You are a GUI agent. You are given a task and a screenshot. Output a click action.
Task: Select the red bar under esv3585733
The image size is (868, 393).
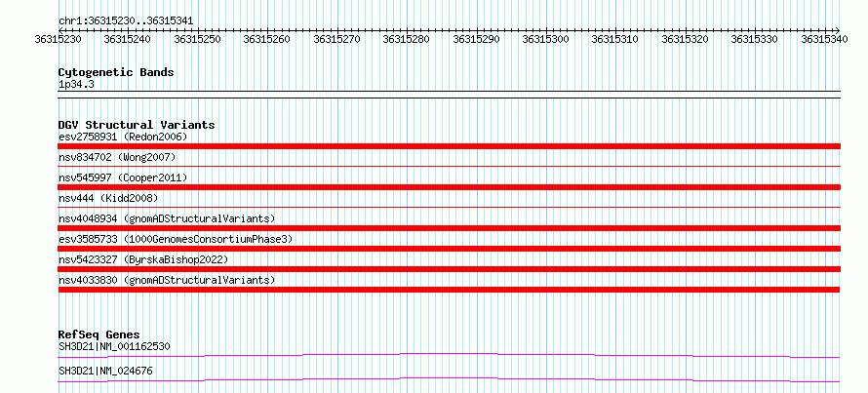[x=449, y=249]
